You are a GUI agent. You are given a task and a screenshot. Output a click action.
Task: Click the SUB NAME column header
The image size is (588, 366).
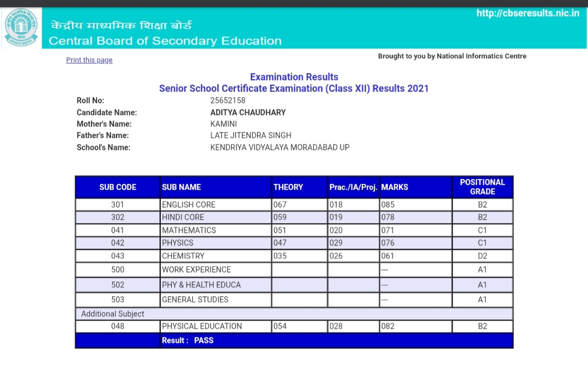coord(216,187)
